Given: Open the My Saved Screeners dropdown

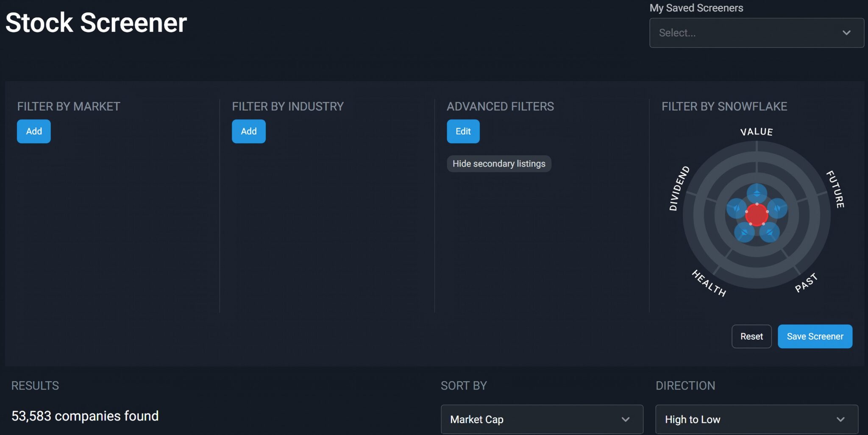Looking at the screenshot, I should point(756,33).
